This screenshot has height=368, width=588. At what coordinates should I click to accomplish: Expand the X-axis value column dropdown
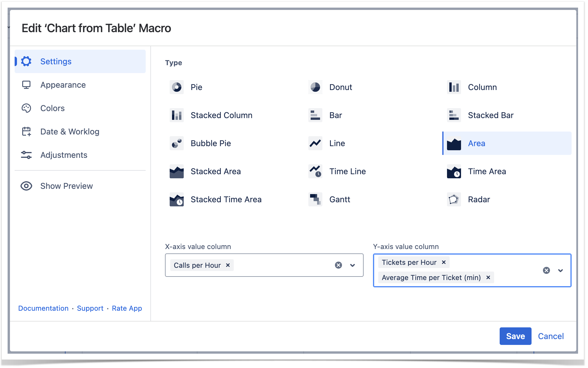coord(353,265)
